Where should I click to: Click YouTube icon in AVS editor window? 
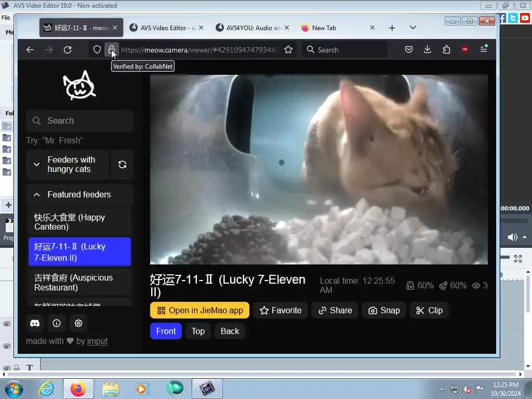pos(525,18)
